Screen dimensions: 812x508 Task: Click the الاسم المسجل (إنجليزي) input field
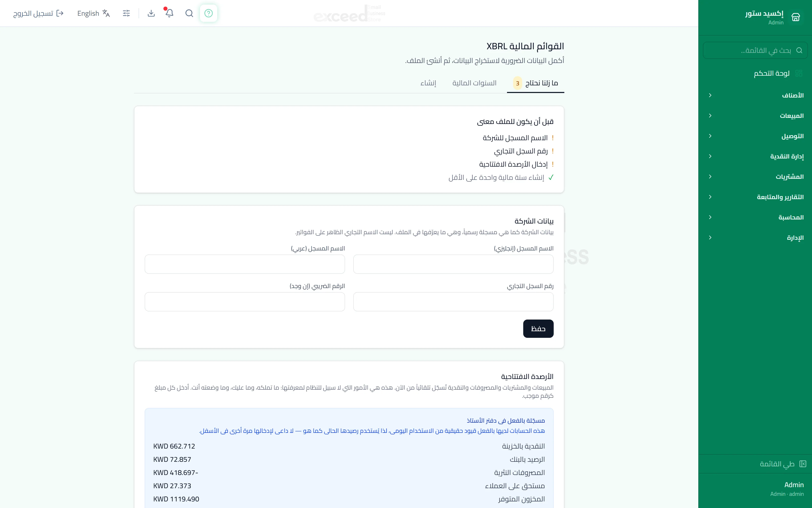[453, 264]
